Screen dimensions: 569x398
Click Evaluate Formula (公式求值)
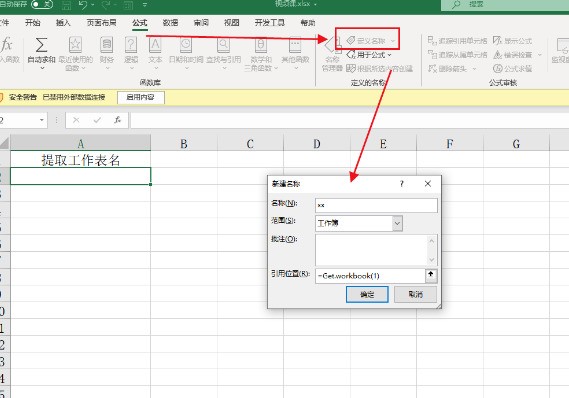point(512,68)
